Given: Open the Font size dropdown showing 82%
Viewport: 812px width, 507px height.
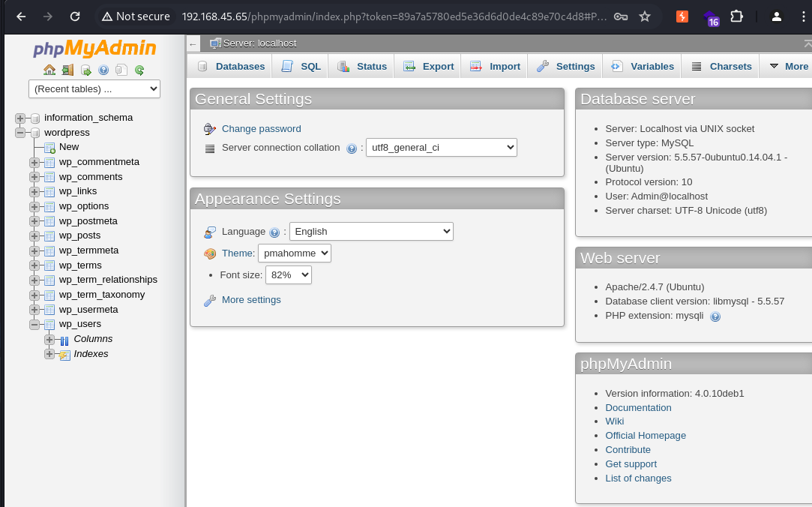Looking at the screenshot, I should click(289, 275).
